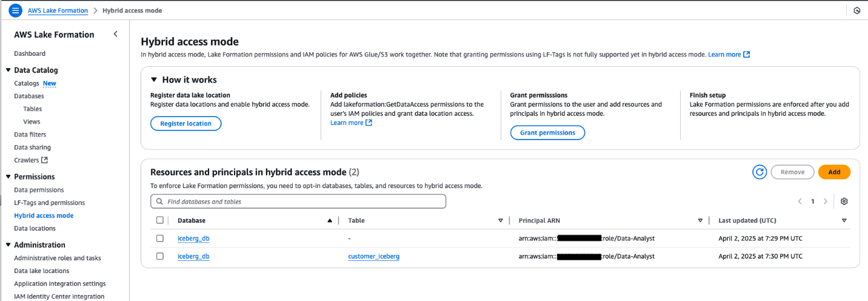
Task: Open the customer_iceberg table link
Action: pos(373,256)
